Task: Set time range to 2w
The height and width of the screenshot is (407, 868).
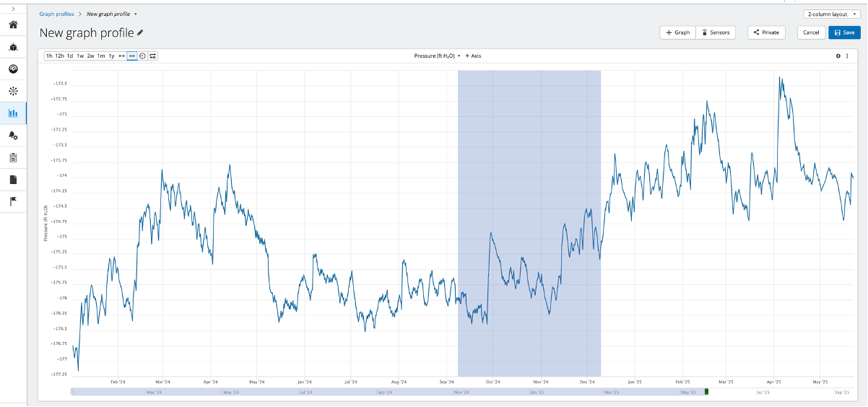Action: (91, 56)
